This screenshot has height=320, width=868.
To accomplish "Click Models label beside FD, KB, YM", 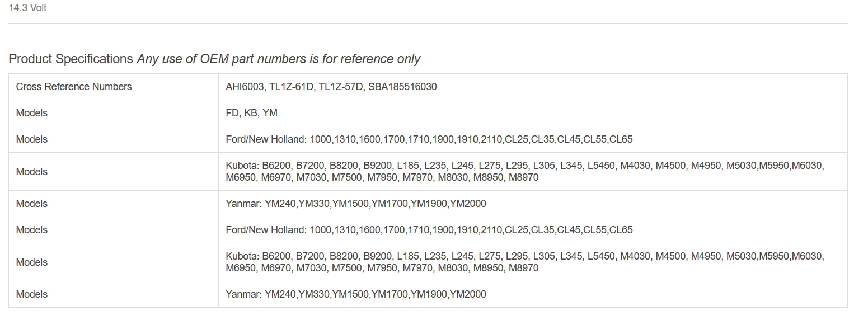I will (32, 113).
